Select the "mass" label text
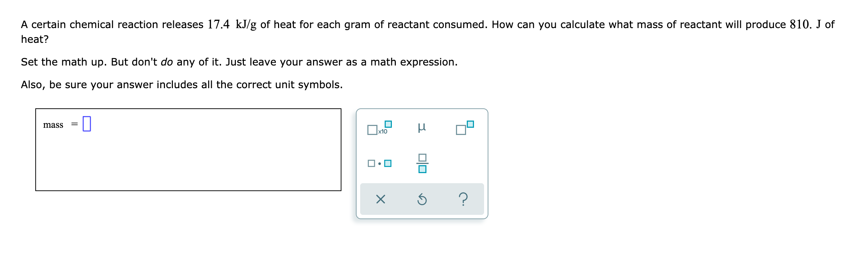 53,125
